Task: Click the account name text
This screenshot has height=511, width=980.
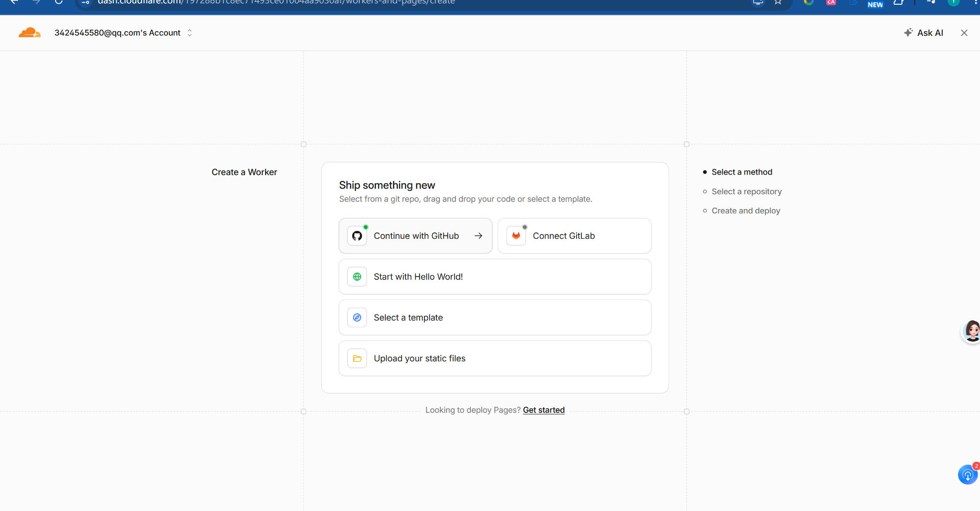Action: pyautogui.click(x=117, y=33)
